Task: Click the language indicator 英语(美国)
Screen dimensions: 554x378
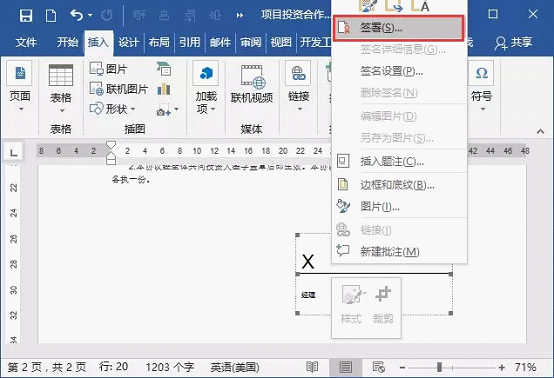Action: click(235, 367)
